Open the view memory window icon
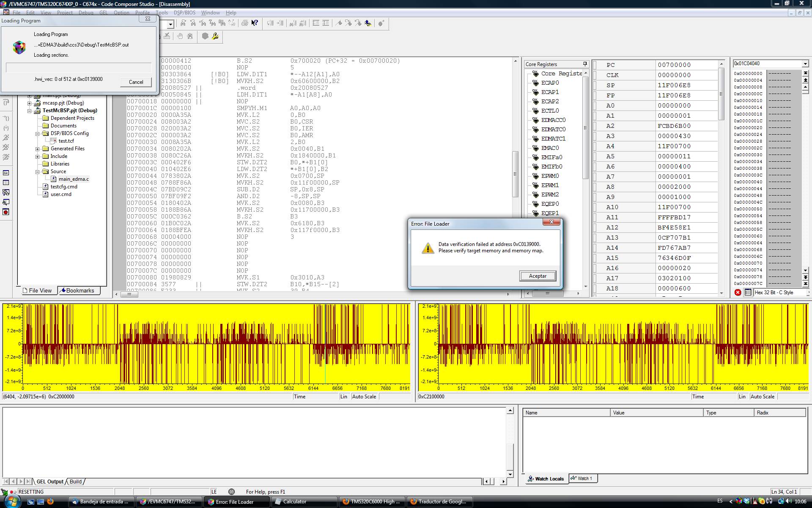The width and height of the screenshot is (812, 508). (6, 182)
